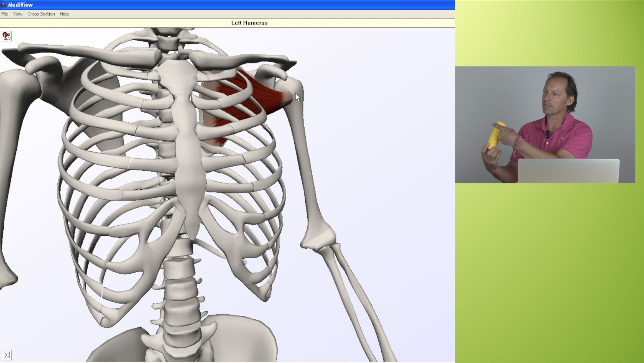Viewport: 644px width, 363px height.
Task: Click the MediView app icon in title bar
Action: [x=3, y=5]
